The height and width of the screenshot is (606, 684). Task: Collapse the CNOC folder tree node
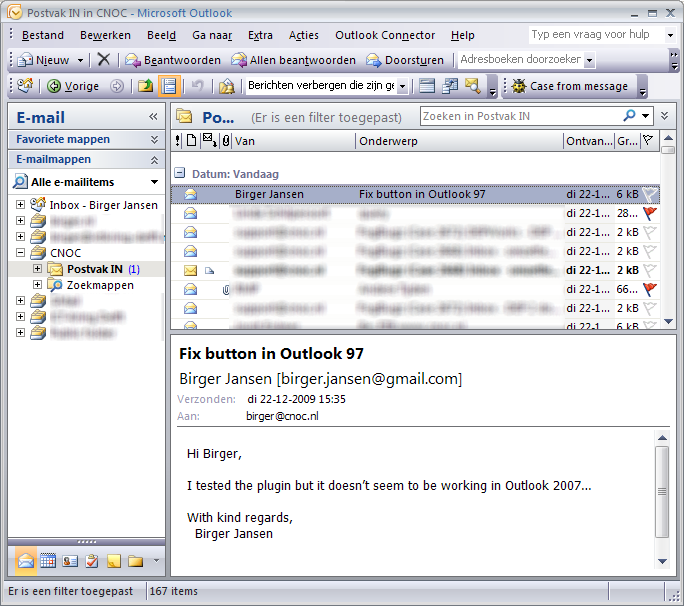20,252
